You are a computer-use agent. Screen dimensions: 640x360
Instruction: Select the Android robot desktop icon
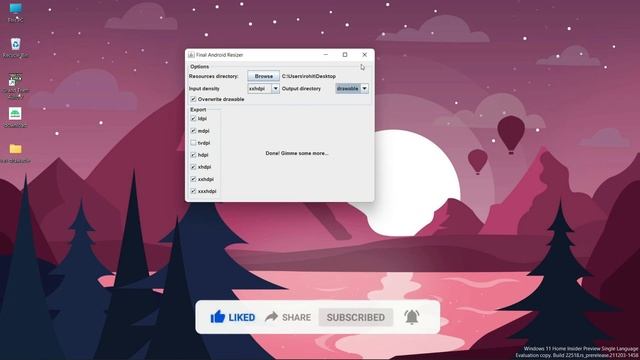[15, 118]
